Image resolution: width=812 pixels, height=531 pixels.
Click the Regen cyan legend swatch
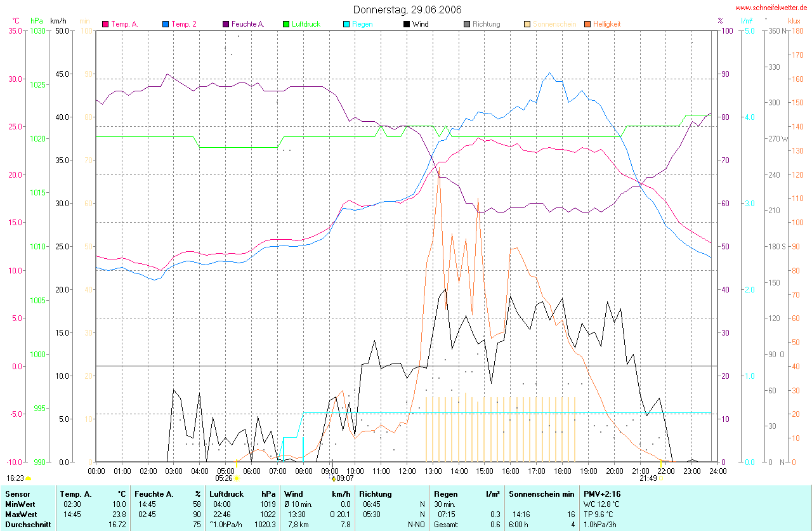(346, 24)
